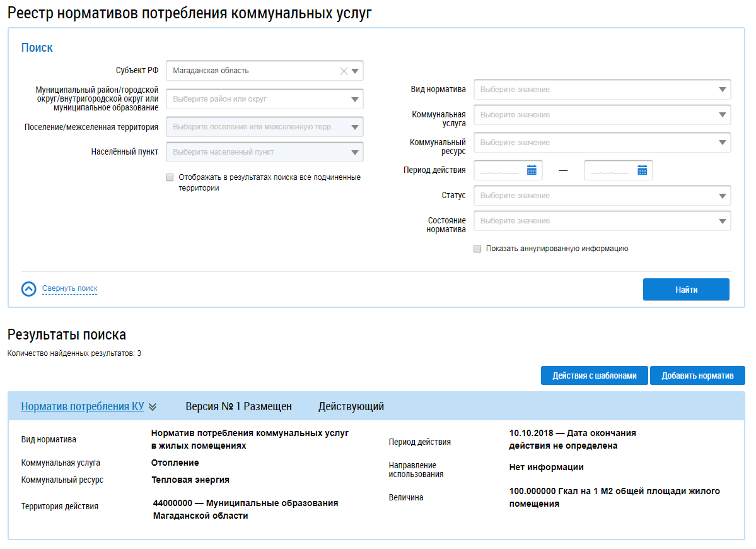
Task: Click the circular collapse arrow icon
Action: coord(29,289)
